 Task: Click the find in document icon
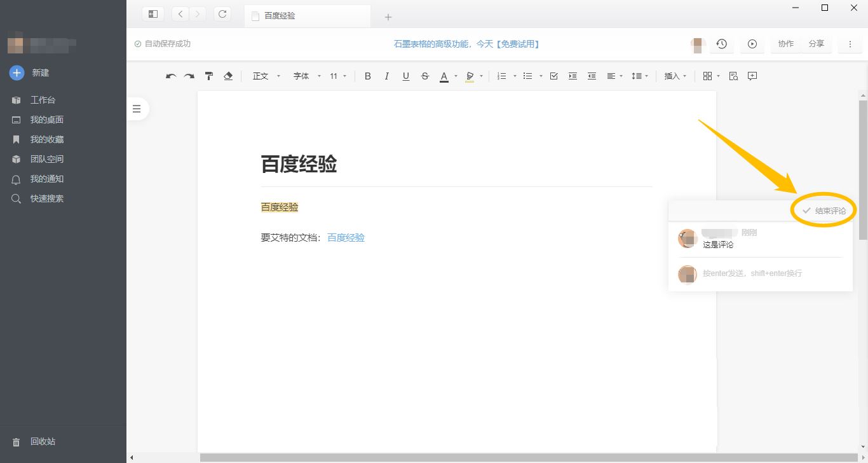[x=733, y=76]
